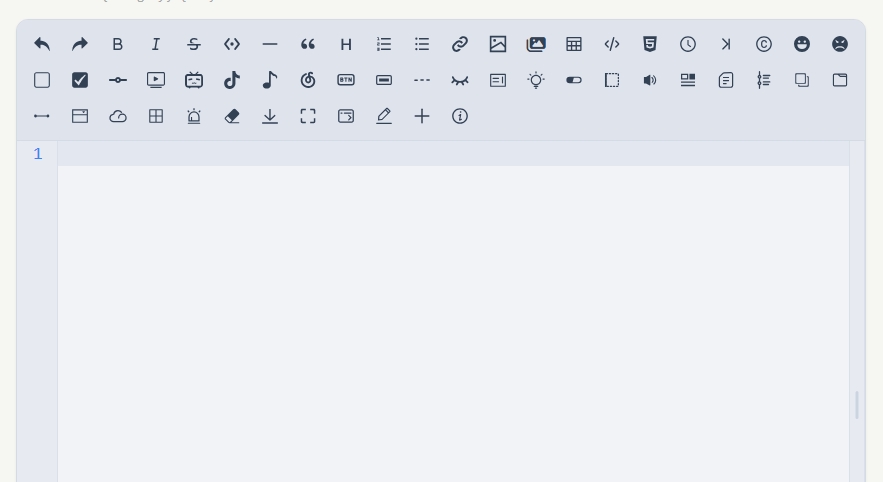This screenshot has height=482, width=883.
Task: Click the filled rounded bar icon
Action: [x=384, y=80]
